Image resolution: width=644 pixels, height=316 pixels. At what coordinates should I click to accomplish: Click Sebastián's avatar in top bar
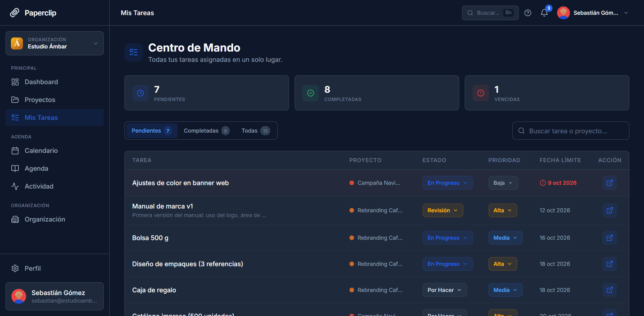click(563, 13)
